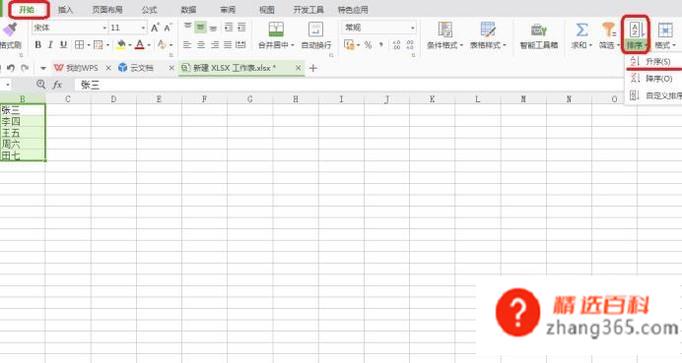
Task: Close the 新建 XLSX 工作表.xlsx tab
Action: [298, 68]
